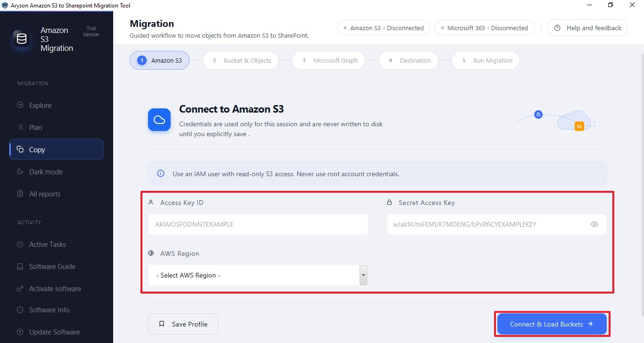644x343 pixels.
Task: Click the "Connect to Amazon S3" heading
Action: 231,109
